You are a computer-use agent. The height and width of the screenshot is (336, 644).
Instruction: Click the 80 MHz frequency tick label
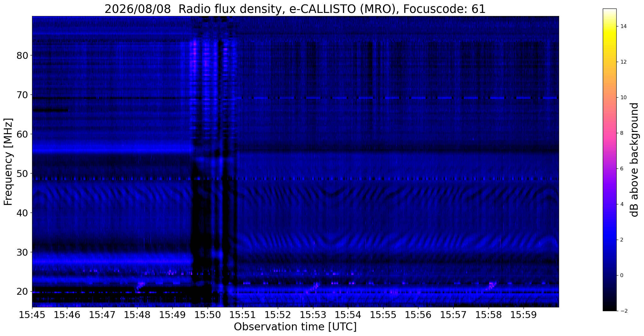click(x=22, y=56)
